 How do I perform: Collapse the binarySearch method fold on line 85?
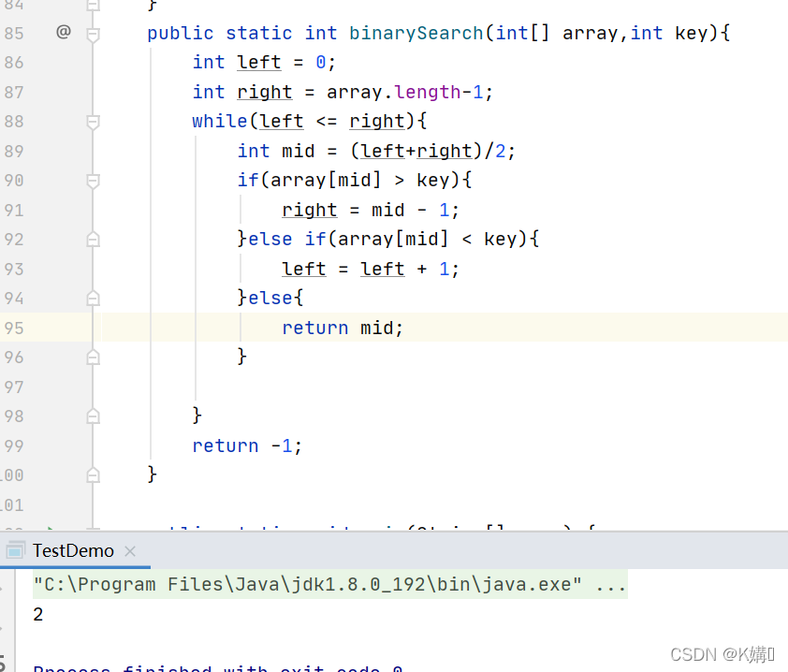coord(93,34)
